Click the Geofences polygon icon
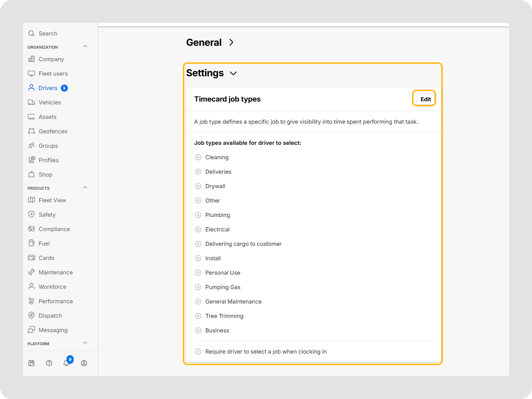Image resolution: width=532 pixels, height=399 pixels. 31,131
